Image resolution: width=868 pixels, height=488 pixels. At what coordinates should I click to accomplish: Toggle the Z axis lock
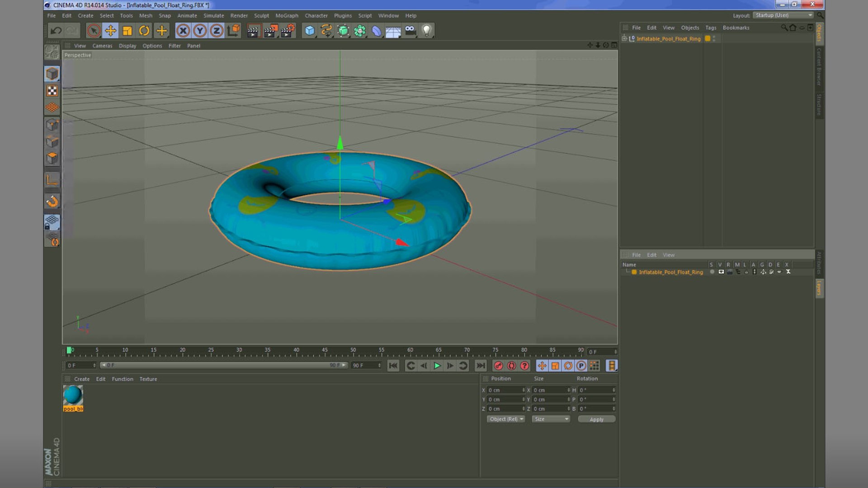click(x=217, y=31)
